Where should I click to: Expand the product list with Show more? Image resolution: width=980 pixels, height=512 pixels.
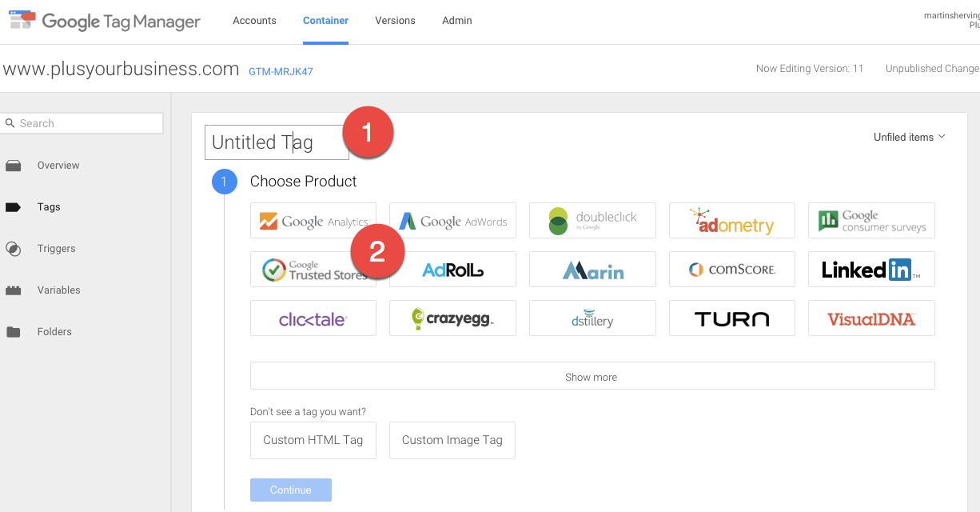[x=592, y=376]
